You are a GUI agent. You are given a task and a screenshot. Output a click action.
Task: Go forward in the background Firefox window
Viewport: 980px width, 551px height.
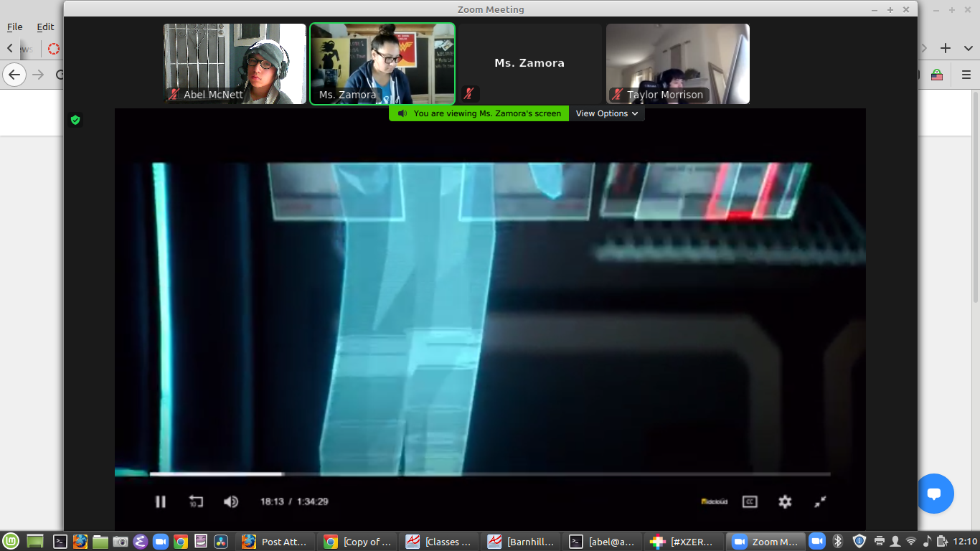point(38,75)
